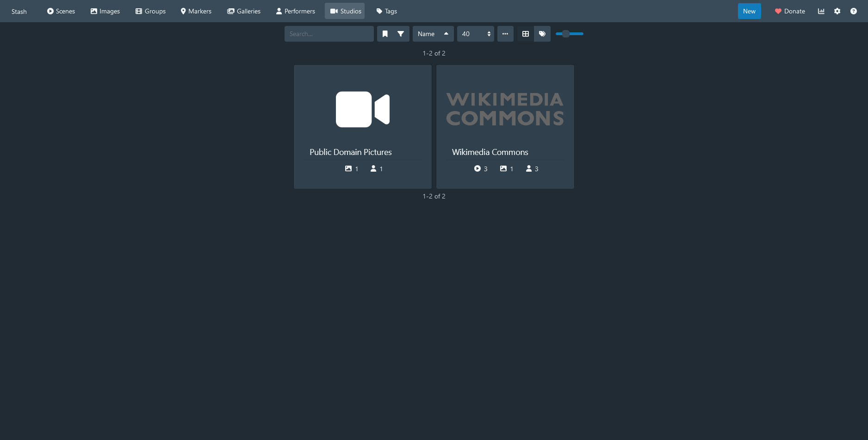The image size is (868, 440).
Task: Click the Wikimedia Commons title
Action: tap(490, 152)
